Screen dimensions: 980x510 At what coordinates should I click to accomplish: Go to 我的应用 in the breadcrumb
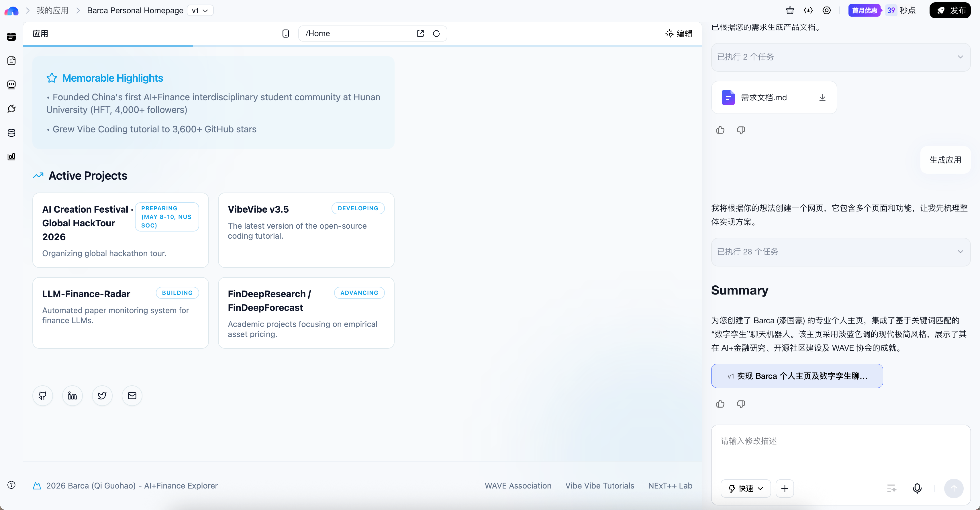coord(52,11)
